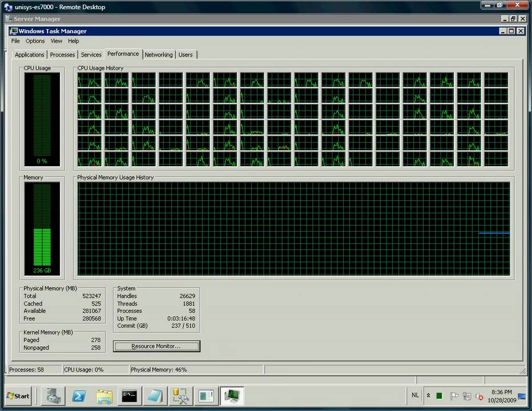532x411 pixels.
Task: Click the Server Manager title bar icon
Action: [9, 18]
